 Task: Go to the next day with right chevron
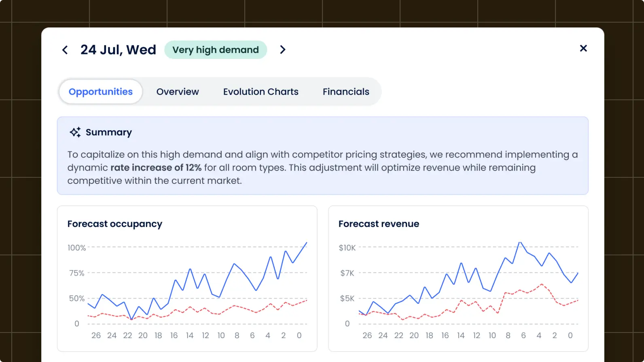point(282,50)
